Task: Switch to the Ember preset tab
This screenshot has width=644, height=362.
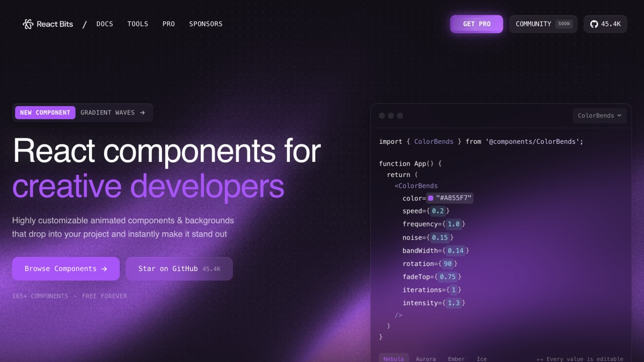Action: point(456,358)
